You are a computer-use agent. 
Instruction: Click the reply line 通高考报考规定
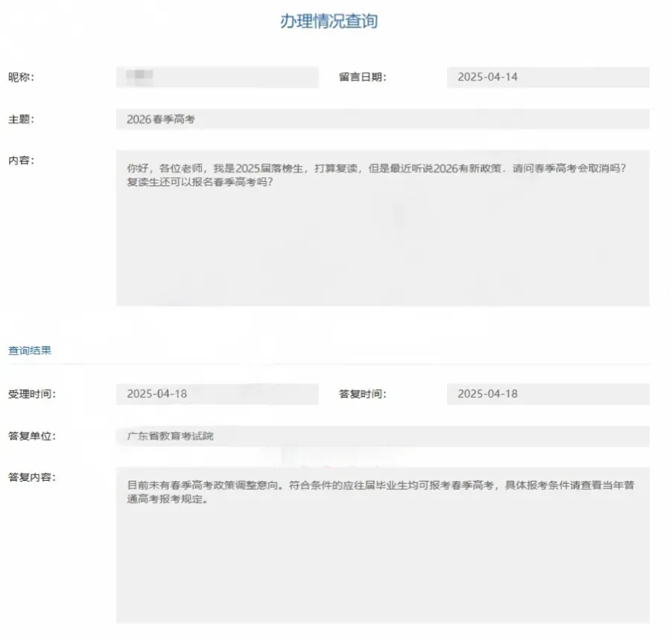pyautogui.click(x=168, y=500)
